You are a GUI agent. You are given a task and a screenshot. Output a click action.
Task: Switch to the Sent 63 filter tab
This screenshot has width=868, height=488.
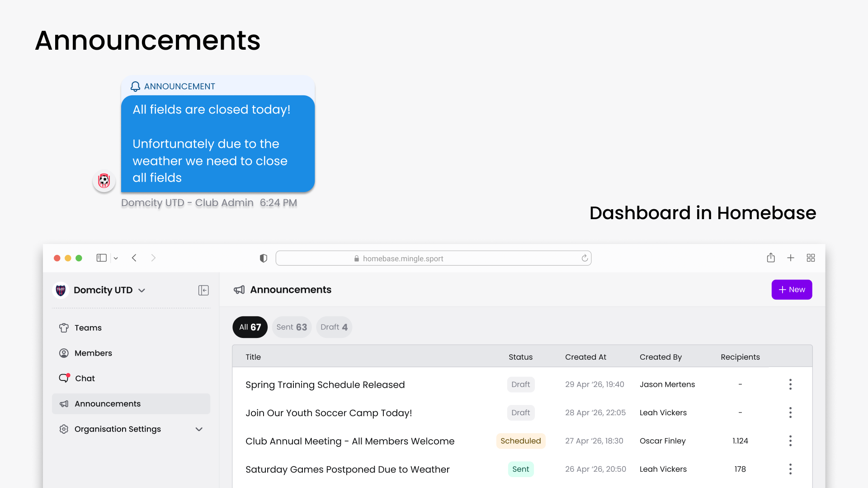tap(292, 327)
